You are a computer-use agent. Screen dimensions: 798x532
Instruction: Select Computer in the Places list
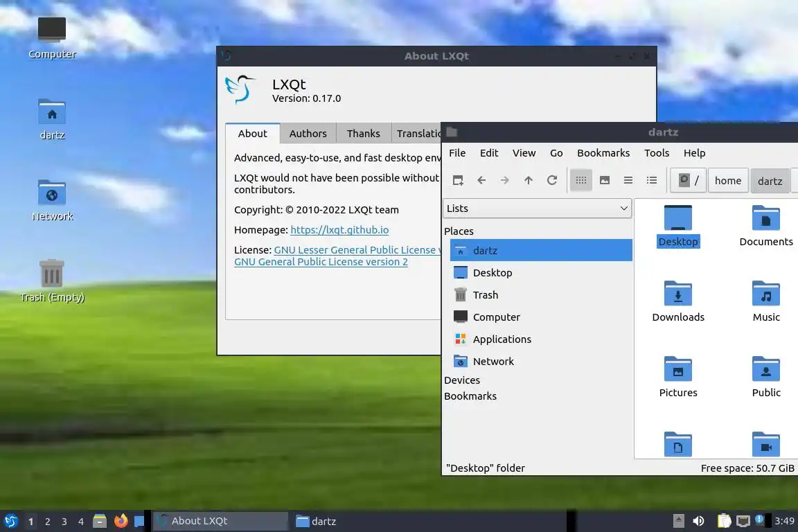point(541,317)
